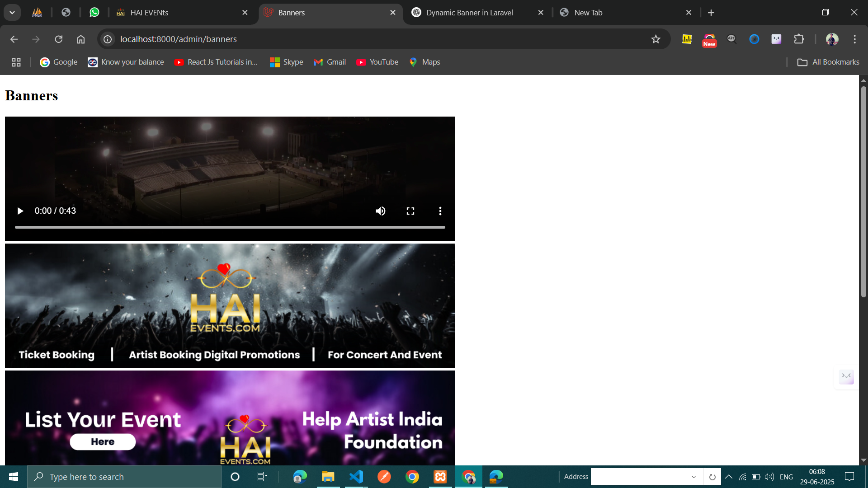
Task: Open the ENG language indicator
Action: [x=786, y=477]
